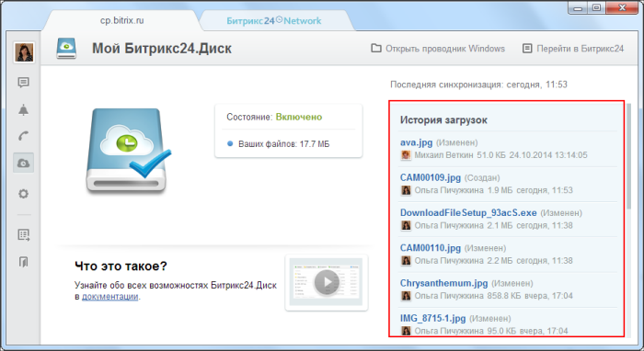
Task: Open the task list sidebar icon
Action: (23, 234)
